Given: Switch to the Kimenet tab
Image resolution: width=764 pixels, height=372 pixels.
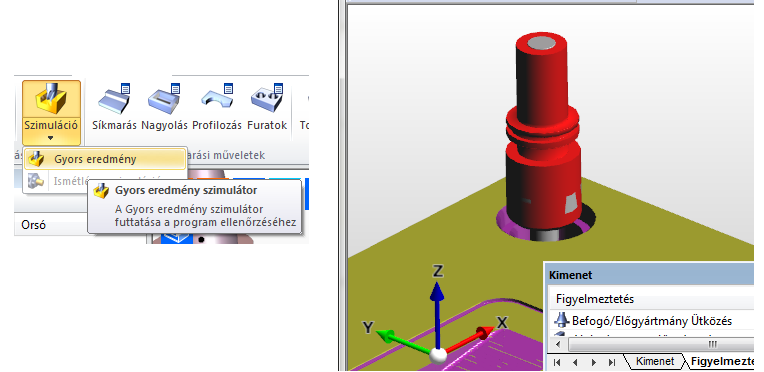Looking at the screenshot, I should click(655, 361).
